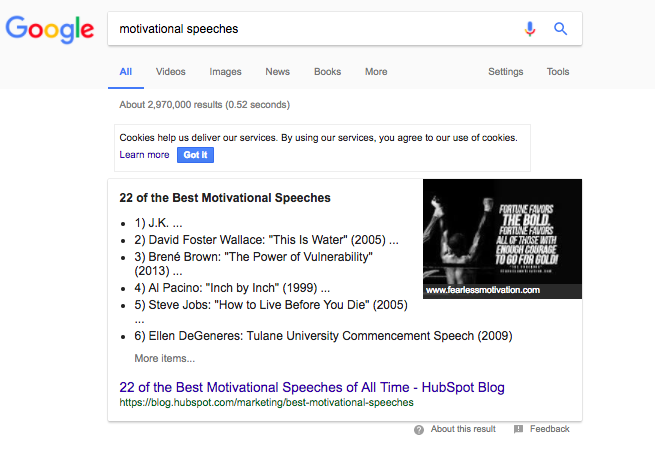Click the question mark icon near About this result
Image resolution: width=655 pixels, height=449 pixels.
(x=419, y=429)
